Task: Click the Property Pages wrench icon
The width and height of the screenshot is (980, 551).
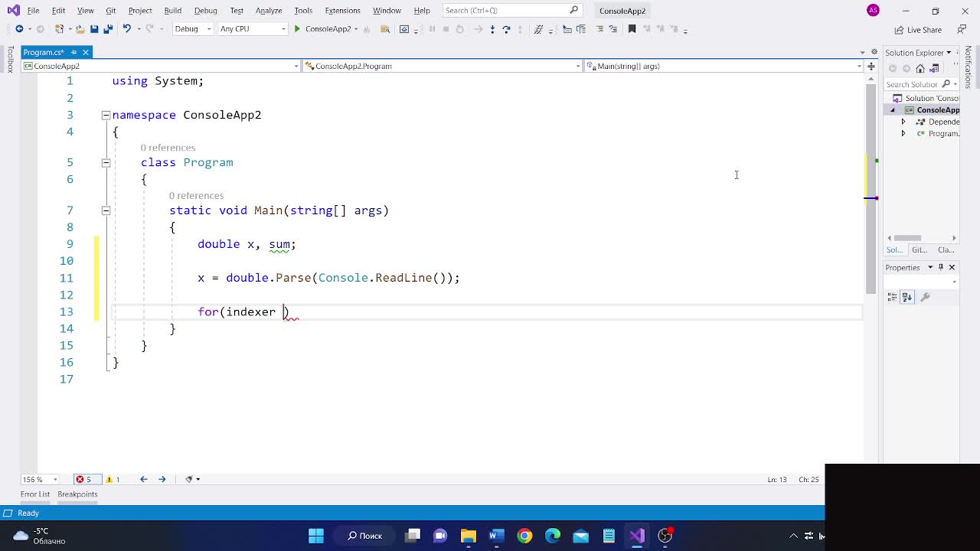Action: (x=925, y=297)
